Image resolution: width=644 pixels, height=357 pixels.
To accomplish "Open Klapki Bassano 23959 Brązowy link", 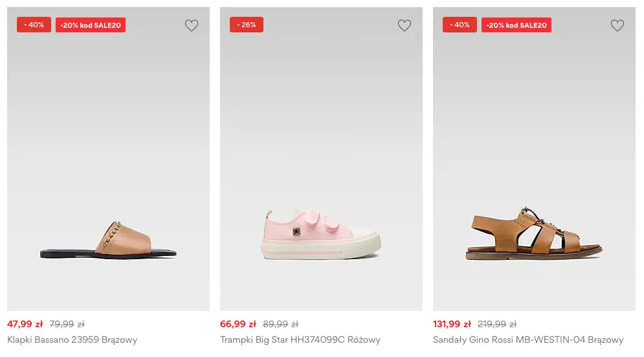I will pyautogui.click(x=72, y=340).
